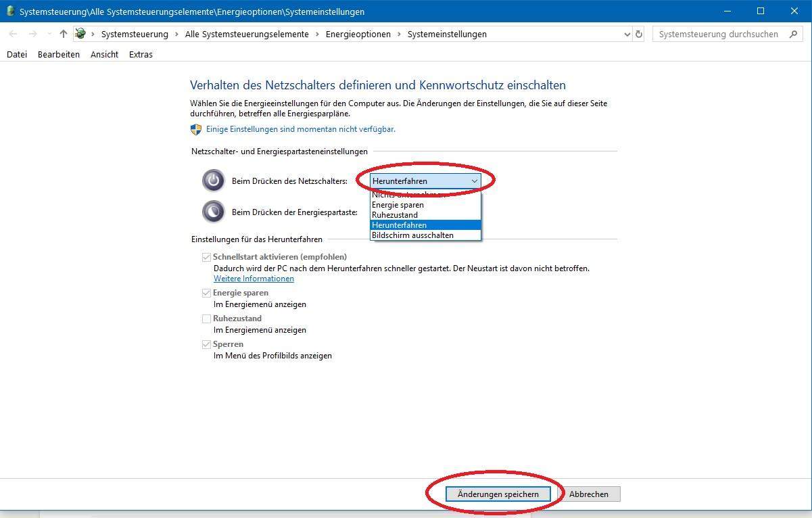Select 'Energie sparen' from the dropdown list
The width and height of the screenshot is (812, 518).
426,204
